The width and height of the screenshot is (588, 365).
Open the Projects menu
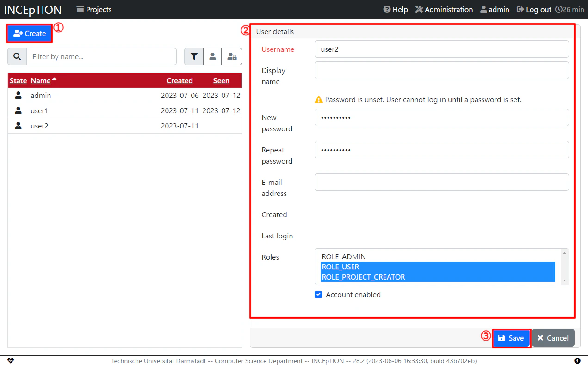94,9
